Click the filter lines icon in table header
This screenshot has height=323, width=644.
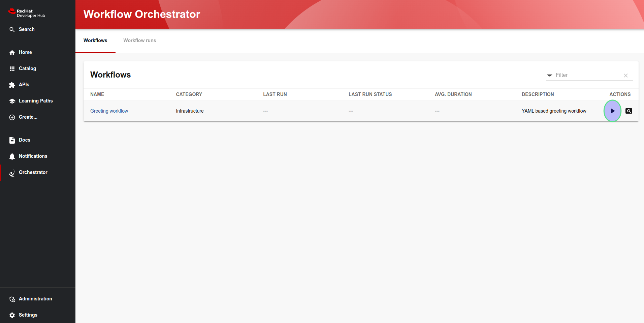[x=550, y=76]
